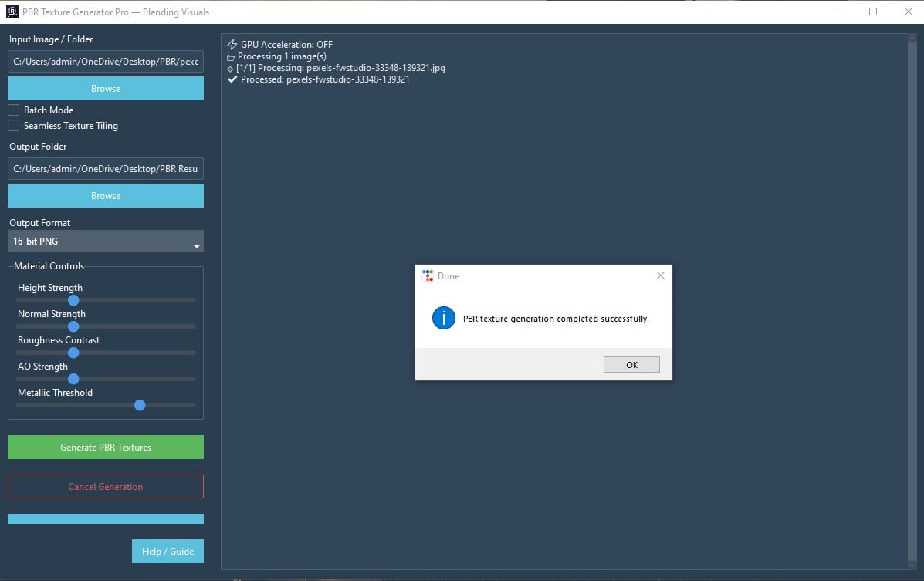The height and width of the screenshot is (581, 924).
Task: Click the Metallic Threshold slider handle
Action: [x=140, y=405]
